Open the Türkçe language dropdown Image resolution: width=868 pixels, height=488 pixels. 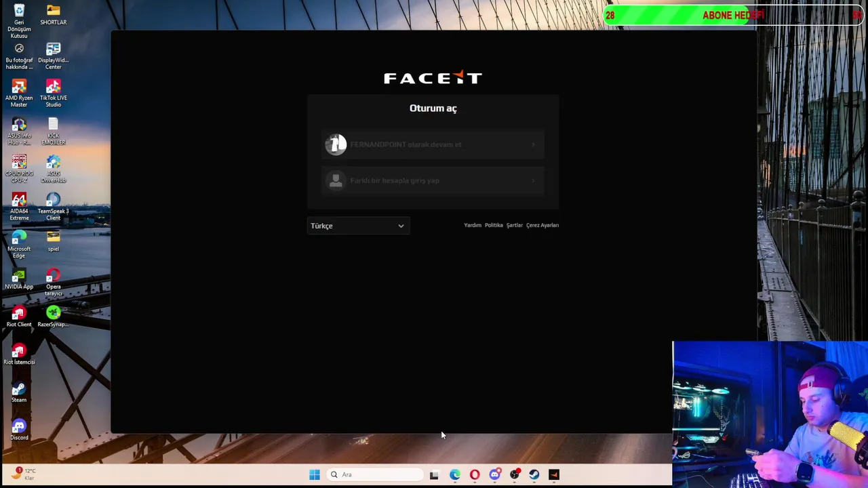click(x=358, y=226)
